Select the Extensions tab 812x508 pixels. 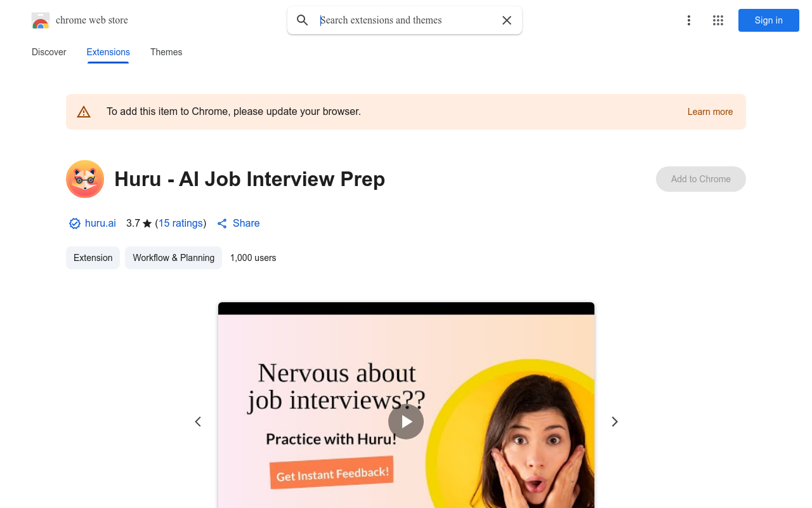pos(108,52)
